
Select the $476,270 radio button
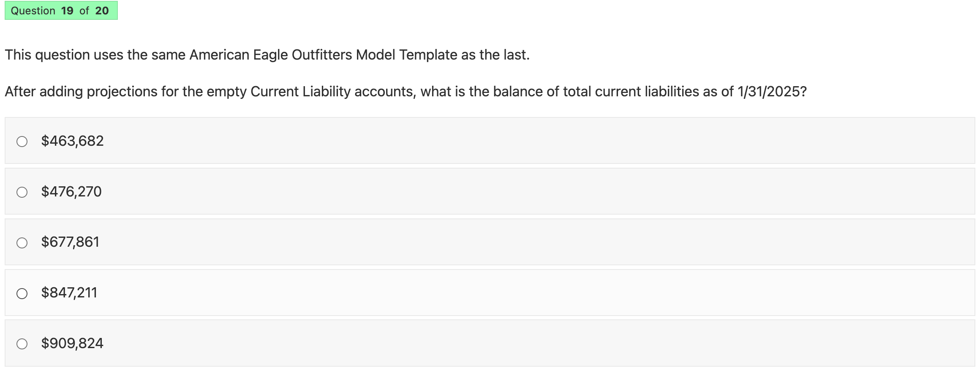tap(23, 192)
